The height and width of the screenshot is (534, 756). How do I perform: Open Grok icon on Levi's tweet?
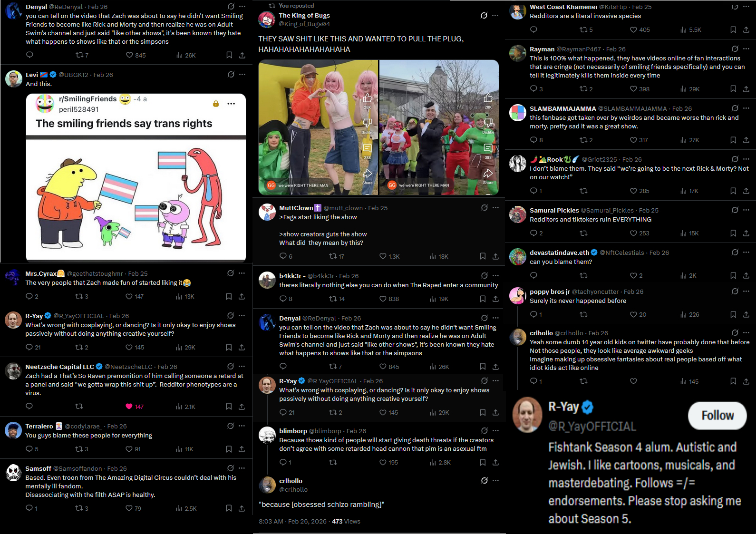point(231,75)
